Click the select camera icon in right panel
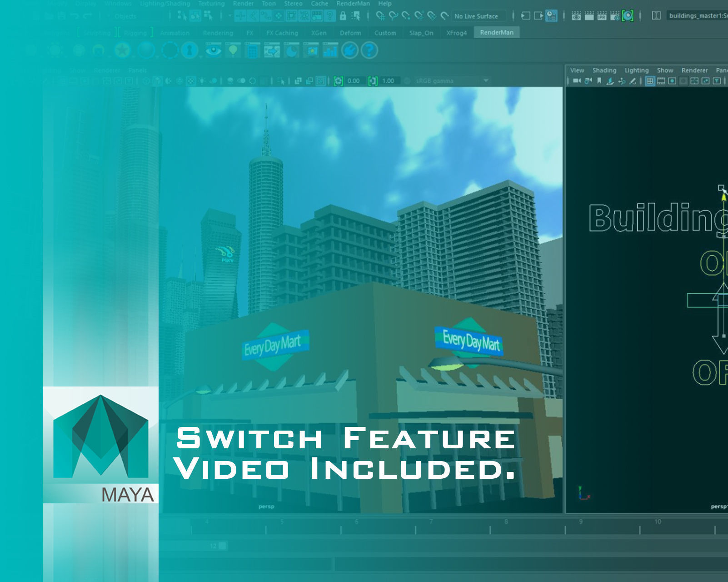728x582 pixels. pyautogui.click(x=577, y=81)
